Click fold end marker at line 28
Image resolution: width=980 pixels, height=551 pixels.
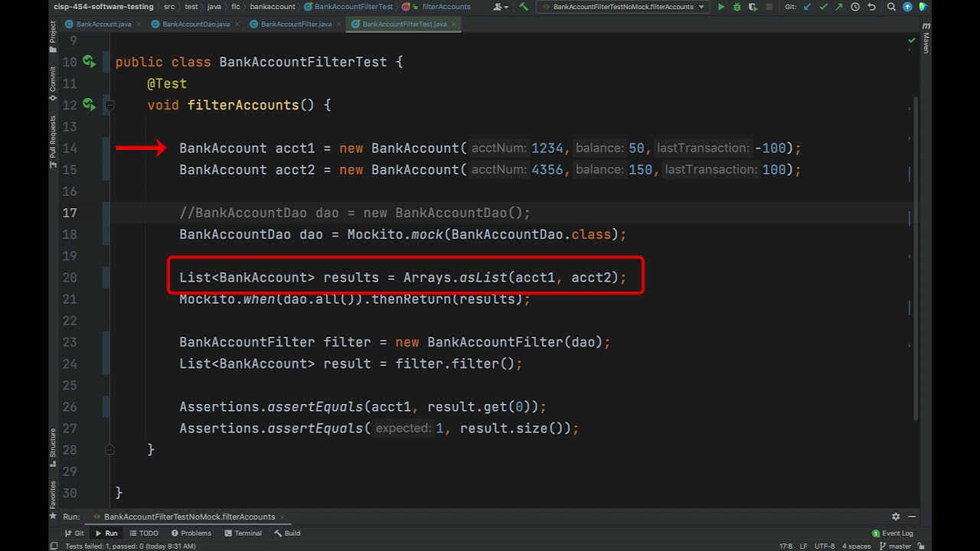click(109, 450)
